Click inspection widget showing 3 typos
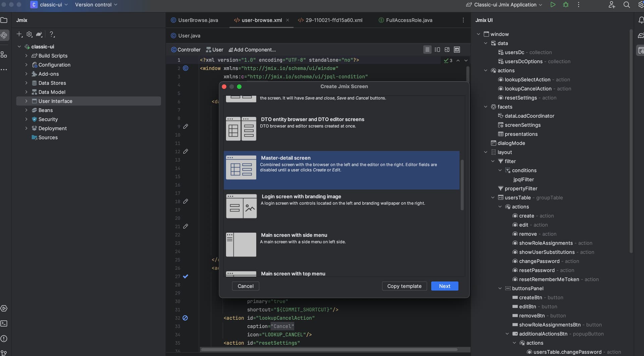The height and width of the screenshot is (356, 644). click(448, 60)
